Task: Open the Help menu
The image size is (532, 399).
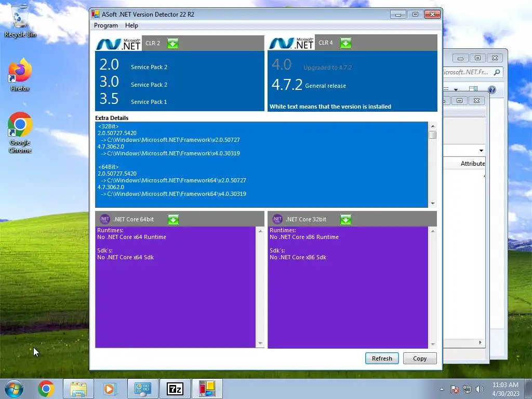Action: 131,25
